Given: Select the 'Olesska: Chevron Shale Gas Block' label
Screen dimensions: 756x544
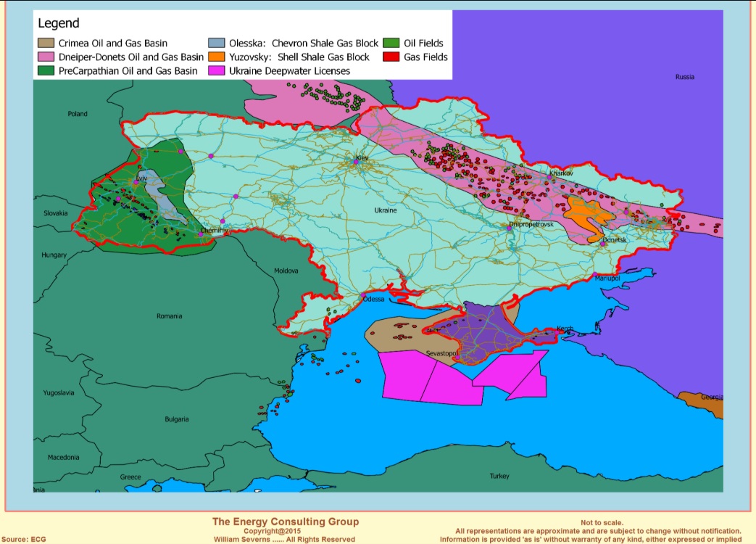Looking at the screenshot, I should (304, 43).
